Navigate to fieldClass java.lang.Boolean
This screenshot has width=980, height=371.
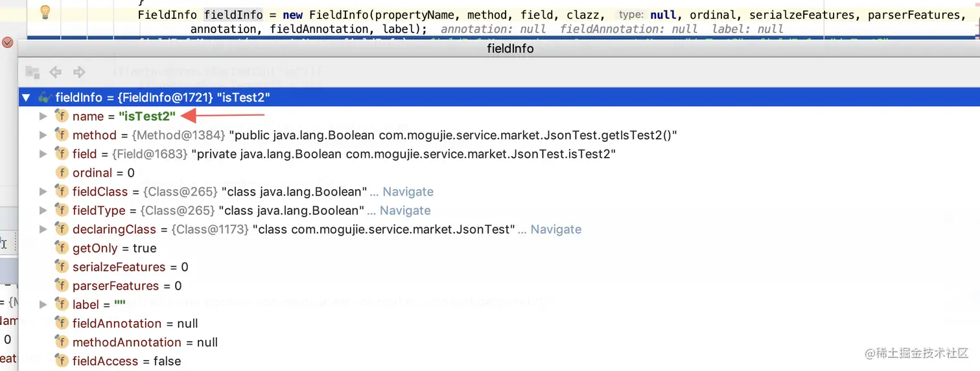pyautogui.click(x=408, y=192)
